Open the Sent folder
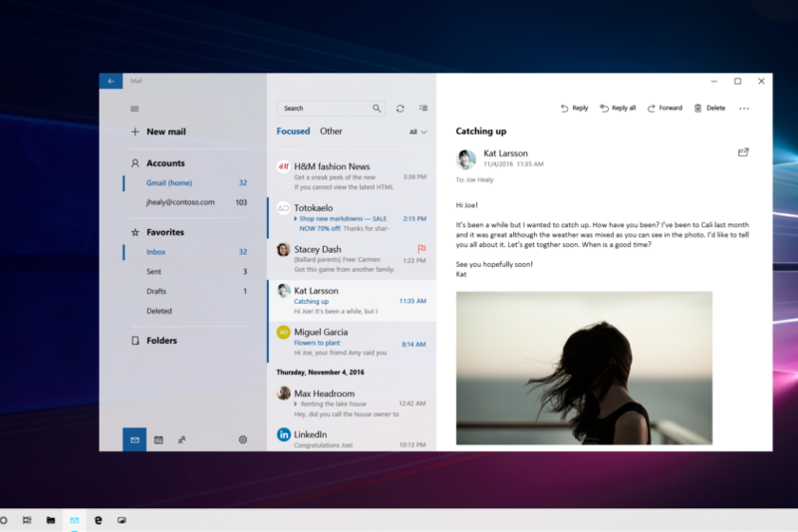The image size is (798, 532). point(185,272)
